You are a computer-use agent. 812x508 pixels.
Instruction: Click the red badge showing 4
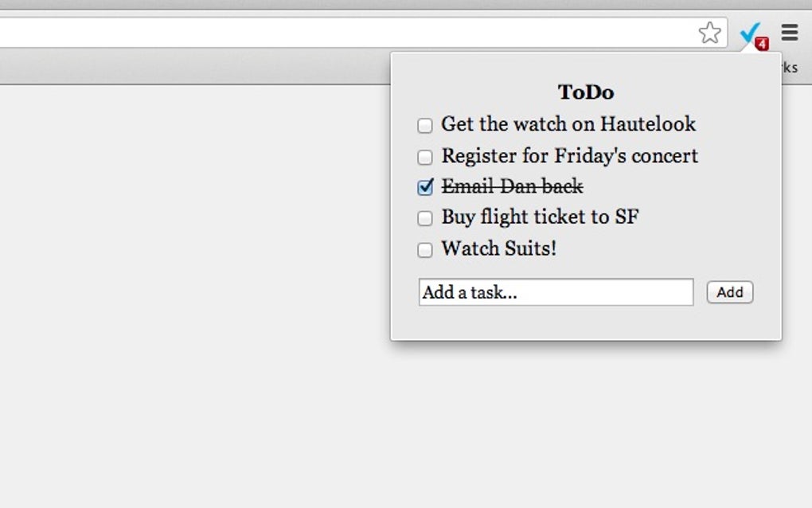tap(762, 44)
